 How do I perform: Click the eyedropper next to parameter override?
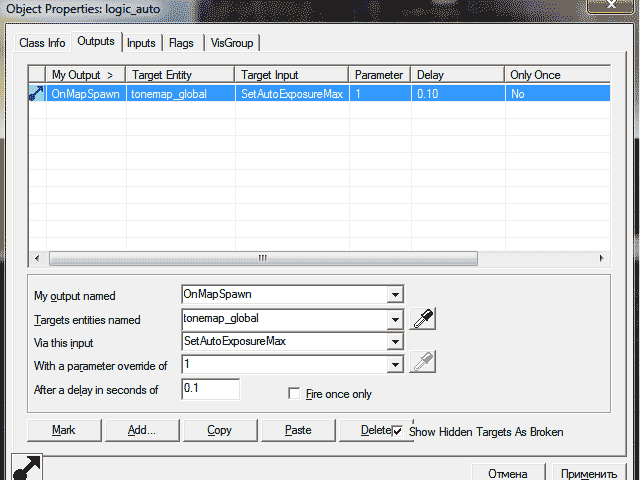point(425,364)
